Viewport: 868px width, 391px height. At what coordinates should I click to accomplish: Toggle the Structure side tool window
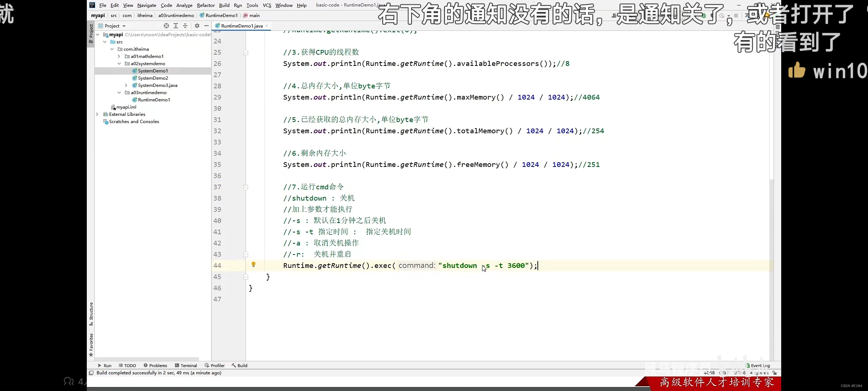click(x=91, y=314)
